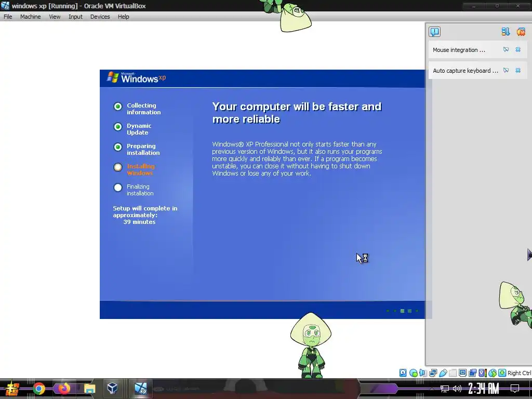532x399 pixels.
Task: Click the network adapters status icon
Action: [433, 373]
